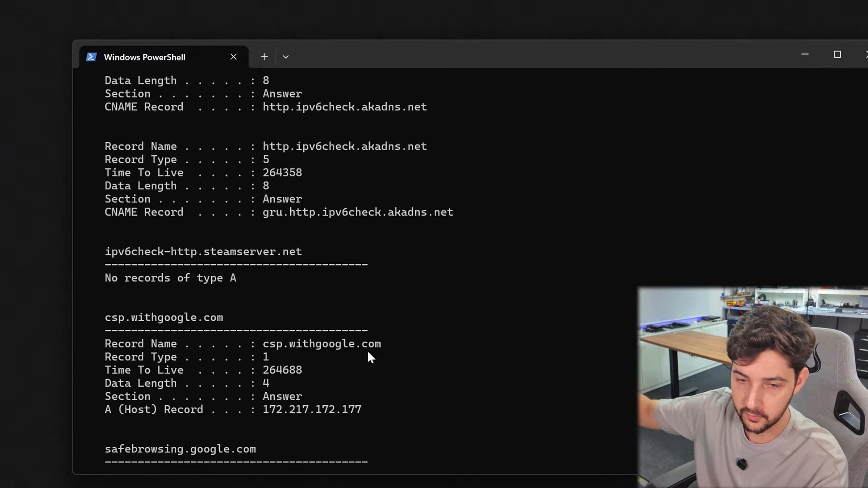
Task: Click the gru.http.ipv6check.akadns.net CNAME value
Action: point(358,212)
